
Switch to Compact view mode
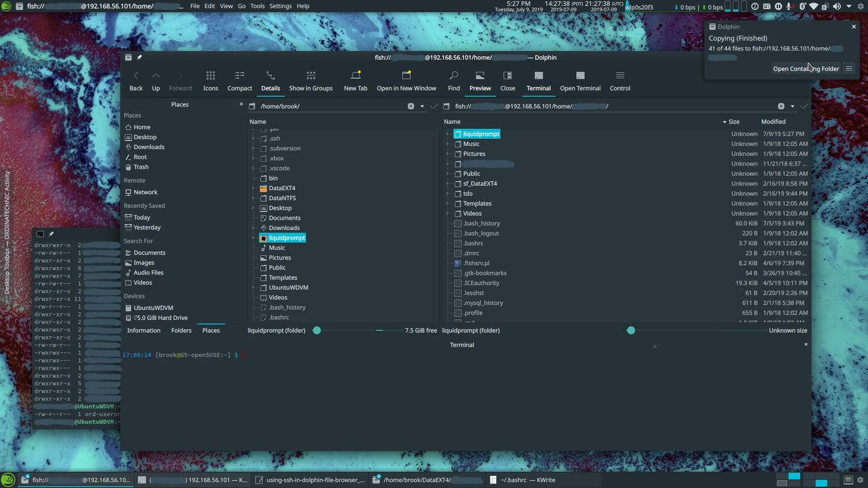239,81
